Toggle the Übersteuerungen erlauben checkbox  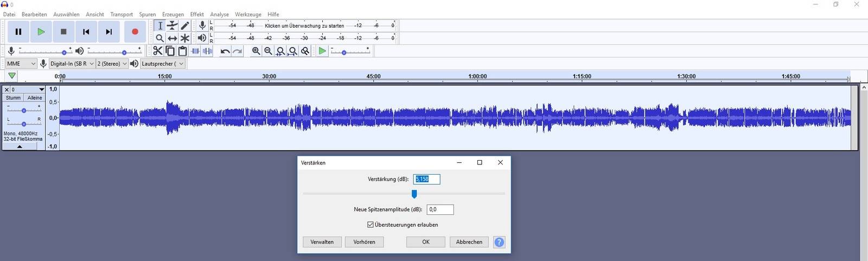click(x=371, y=225)
